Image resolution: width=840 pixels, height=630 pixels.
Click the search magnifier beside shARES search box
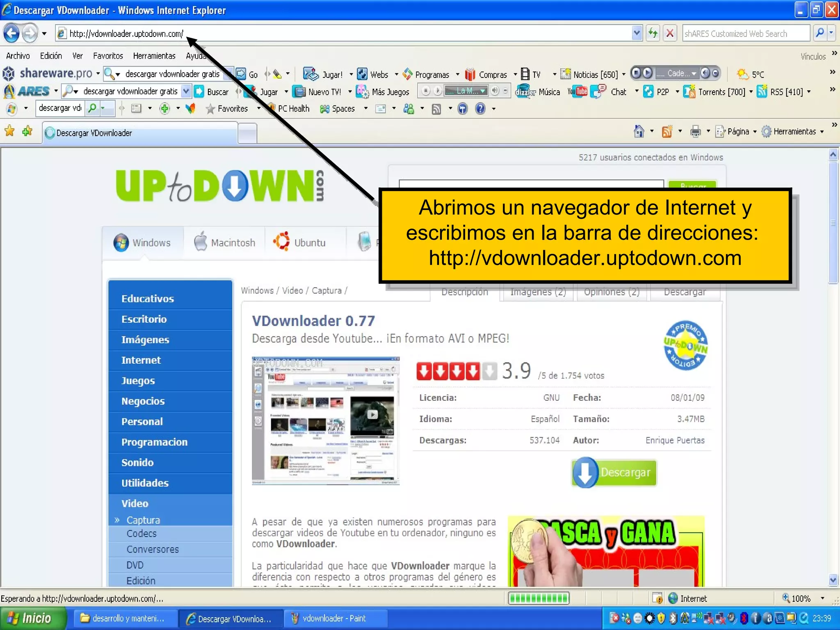coord(819,33)
